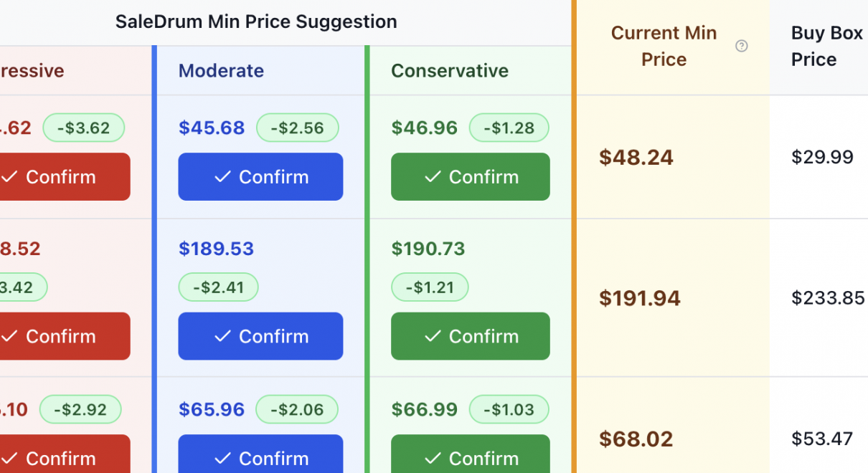Click the Buy Box Price column header
Viewport: 868px width, 473px height.
[826, 47]
